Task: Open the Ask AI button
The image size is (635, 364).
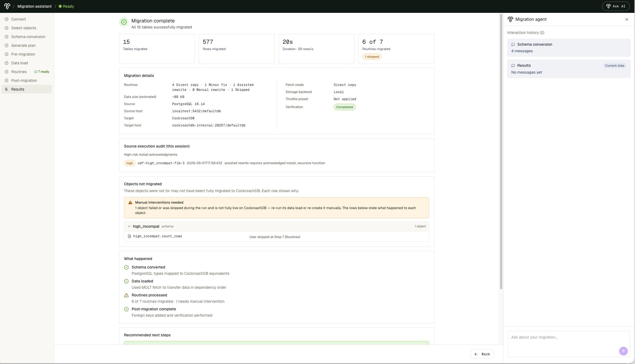Action: pos(616,6)
